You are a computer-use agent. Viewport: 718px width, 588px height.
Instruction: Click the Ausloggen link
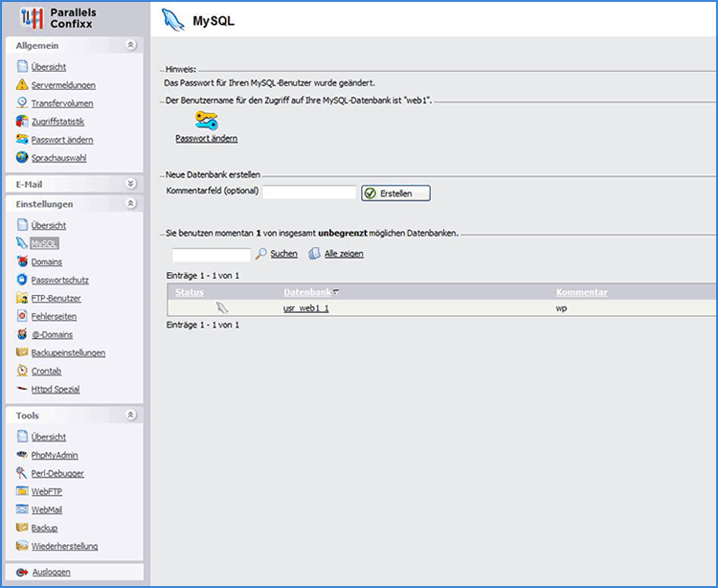coord(52,573)
